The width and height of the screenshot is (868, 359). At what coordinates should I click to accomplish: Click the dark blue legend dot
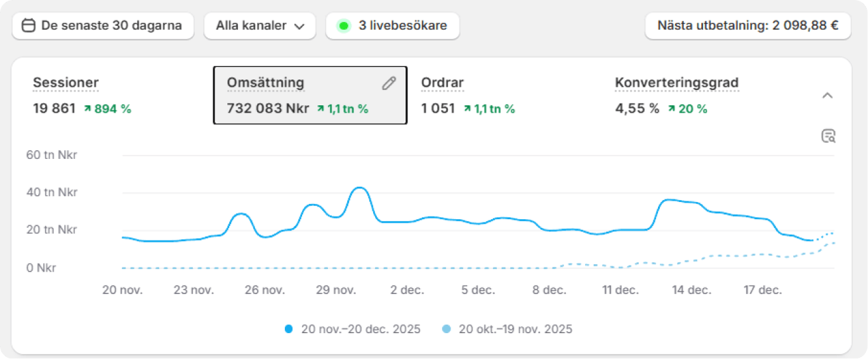pos(289,329)
